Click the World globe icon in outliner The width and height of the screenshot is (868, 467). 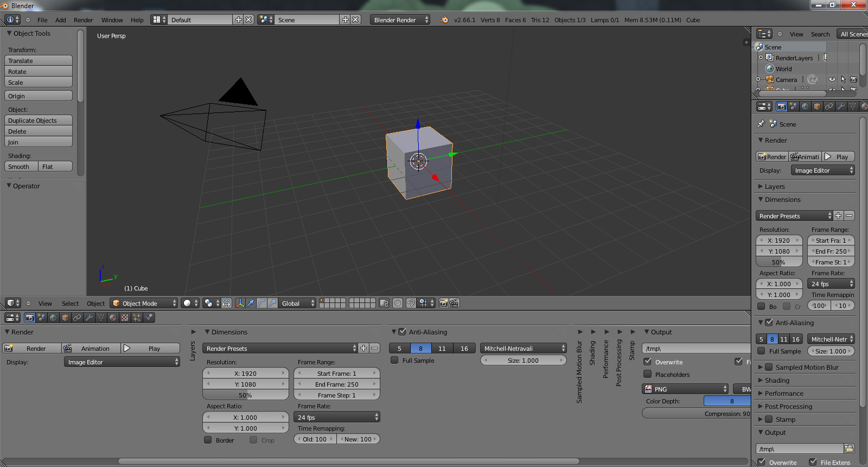pos(769,69)
